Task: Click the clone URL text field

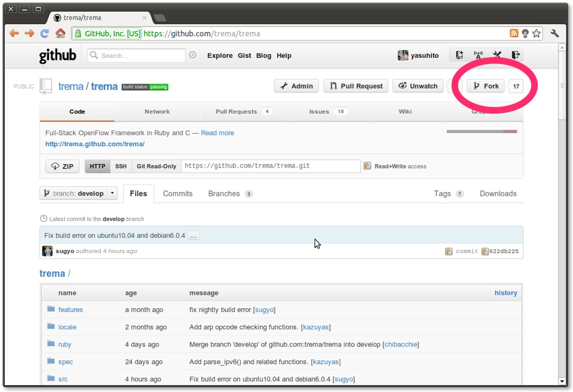Action: pyautogui.click(x=271, y=166)
